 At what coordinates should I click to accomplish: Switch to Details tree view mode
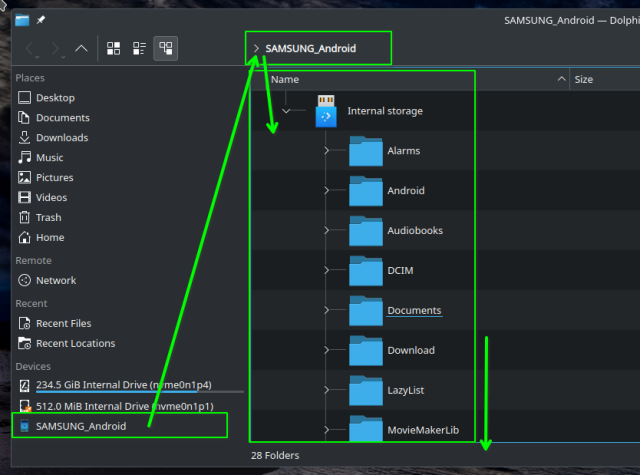click(x=166, y=49)
